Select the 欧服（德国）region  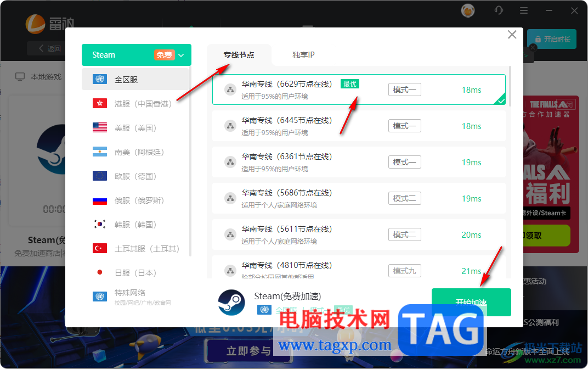pyautogui.click(x=135, y=176)
